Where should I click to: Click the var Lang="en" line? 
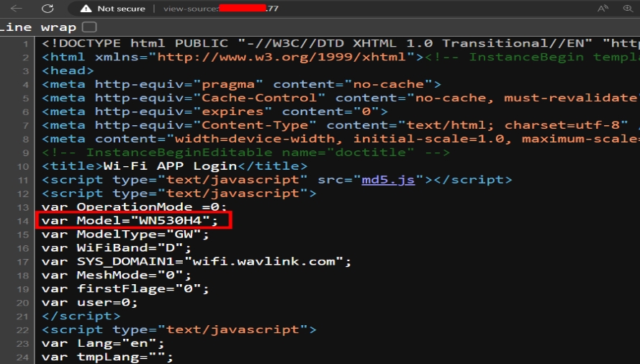(103, 343)
